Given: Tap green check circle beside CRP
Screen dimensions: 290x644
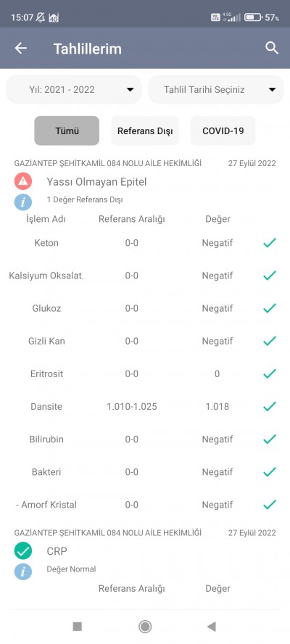Looking at the screenshot, I should coord(23,550).
